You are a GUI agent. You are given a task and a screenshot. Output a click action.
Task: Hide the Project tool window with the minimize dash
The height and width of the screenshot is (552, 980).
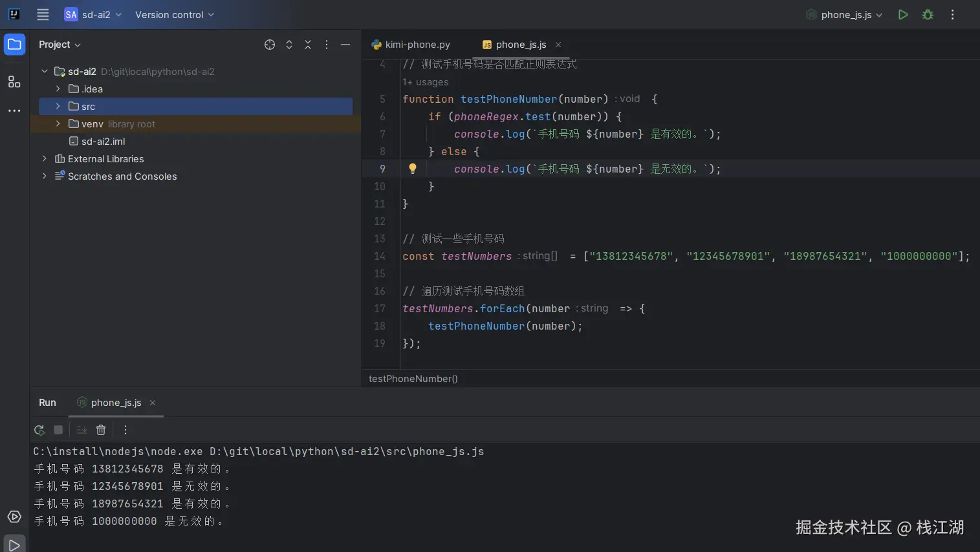tap(345, 45)
